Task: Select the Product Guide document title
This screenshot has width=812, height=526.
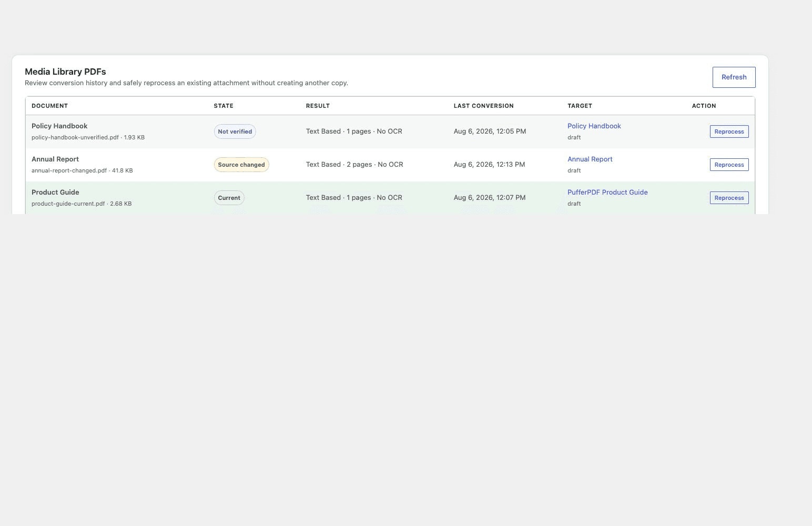Action: [55, 193]
